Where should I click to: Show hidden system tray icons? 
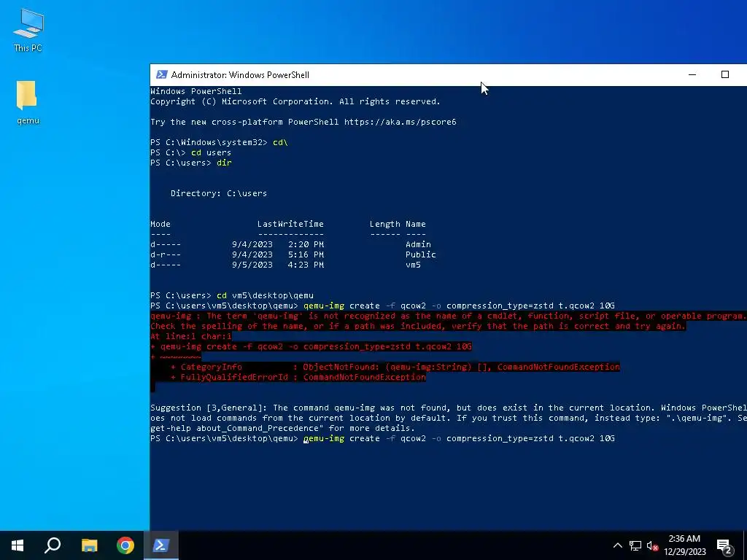coord(617,545)
